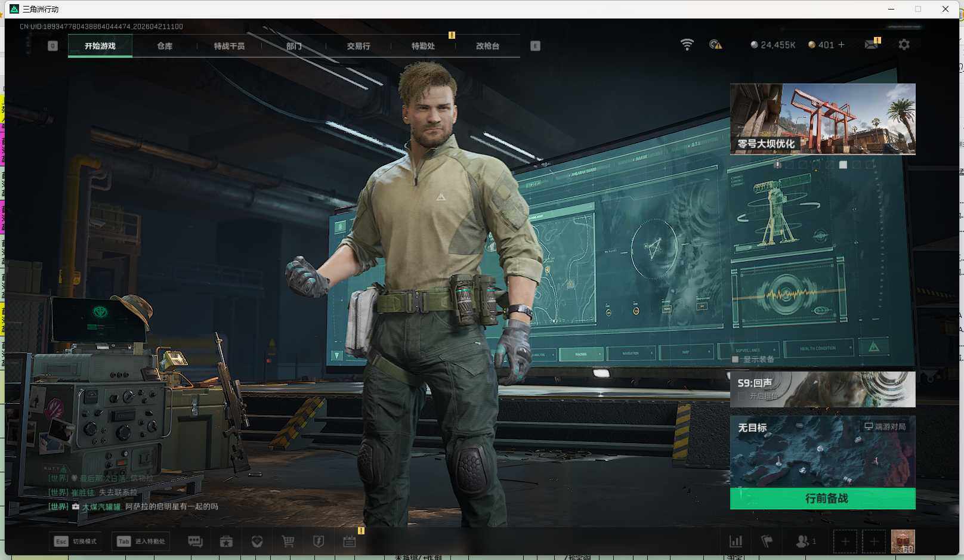The width and height of the screenshot is (964, 560).
Task: Toggle the 显示装备 checkbox
Action: tap(736, 359)
